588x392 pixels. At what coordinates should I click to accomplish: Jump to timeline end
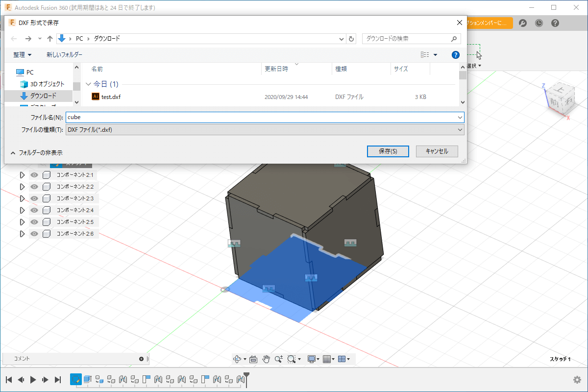click(58, 380)
